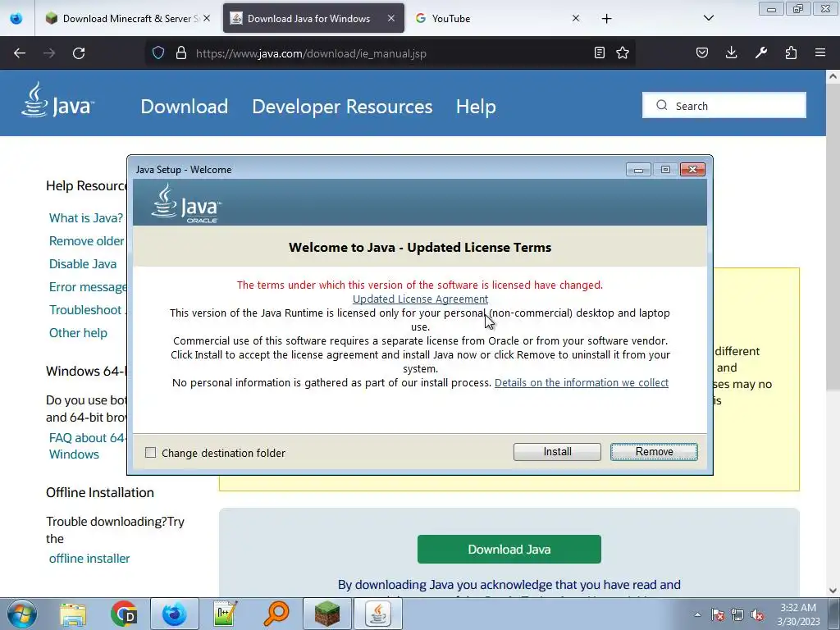Click the forward navigation arrow
Viewport: 840px width, 630px height.
tap(49, 53)
